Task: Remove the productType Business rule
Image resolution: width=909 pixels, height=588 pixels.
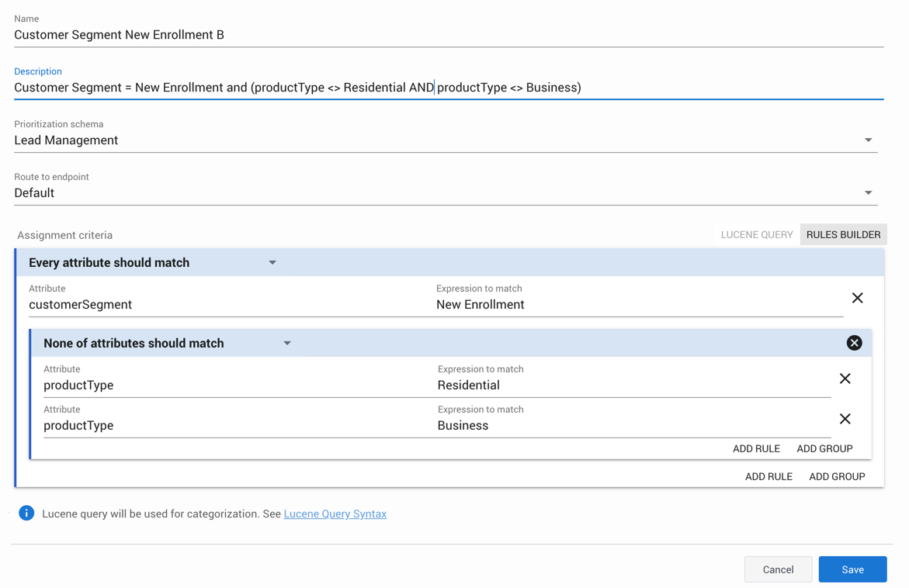Action: tap(845, 419)
